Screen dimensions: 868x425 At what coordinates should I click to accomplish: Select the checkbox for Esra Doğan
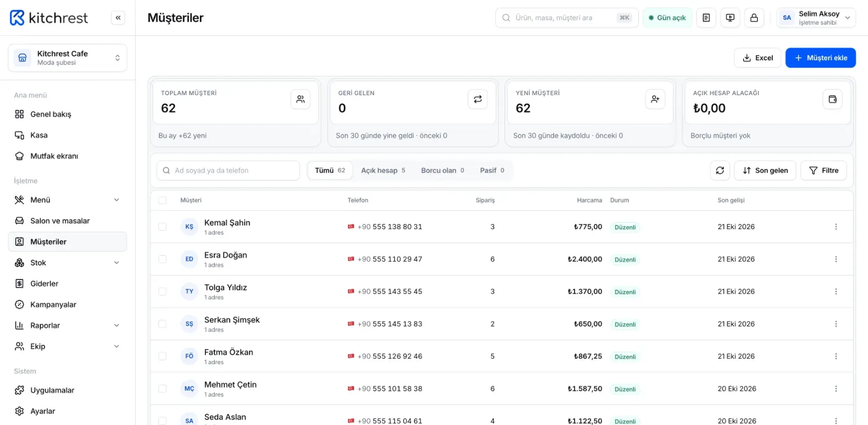click(x=162, y=259)
